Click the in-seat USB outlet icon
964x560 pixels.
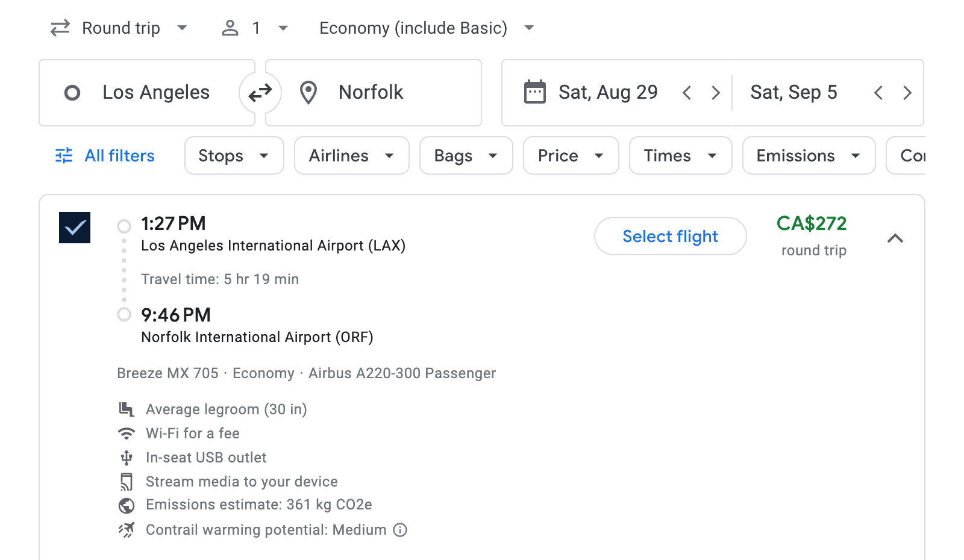127,457
